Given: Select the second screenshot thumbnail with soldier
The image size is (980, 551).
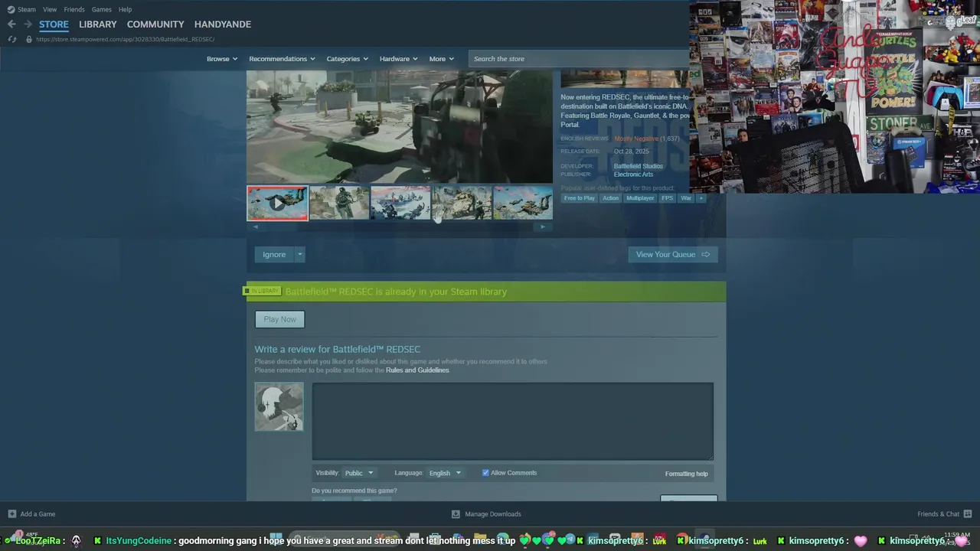Looking at the screenshot, I should tap(339, 204).
